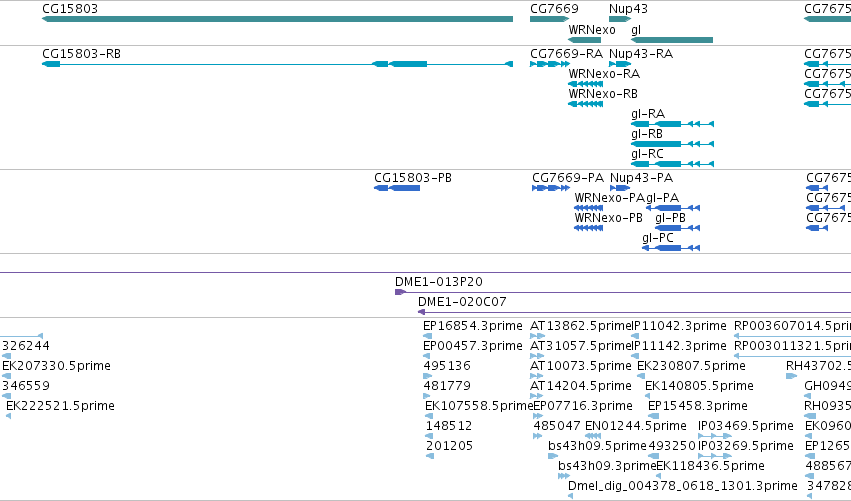Click the CG7669-PA protein label
Screen dimensions: 851x501
(x=568, y=178)
